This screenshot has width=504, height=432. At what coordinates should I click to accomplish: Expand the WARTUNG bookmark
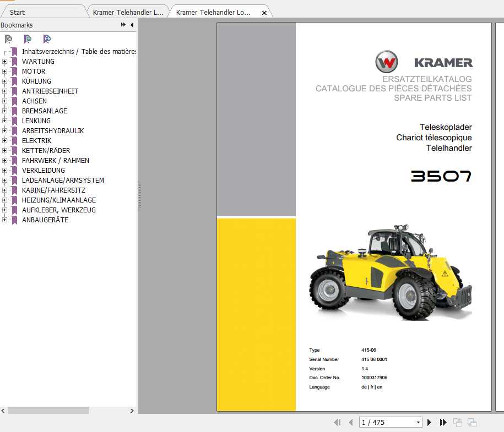(4, 62)
